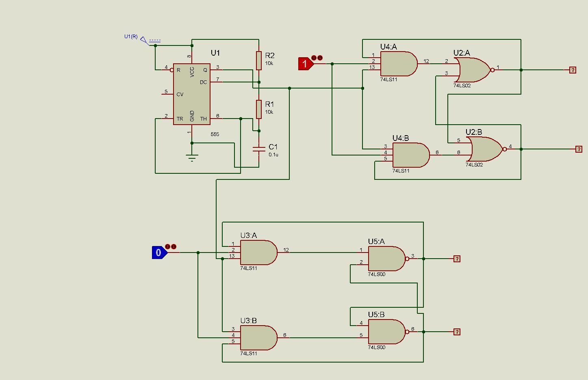Select AND gate U4:B

coord(410,155)
